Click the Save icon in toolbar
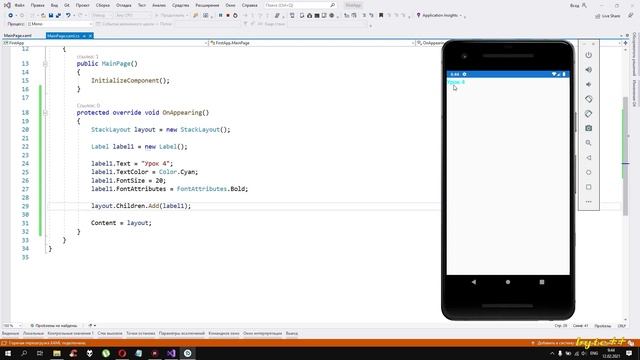Screen dimensions: 640x360 (x=51, y=16)
